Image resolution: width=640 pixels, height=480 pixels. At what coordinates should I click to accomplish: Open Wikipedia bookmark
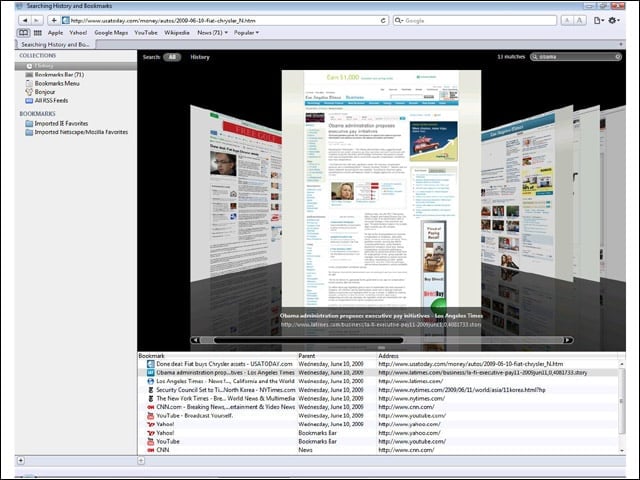[x=177, y=33]
